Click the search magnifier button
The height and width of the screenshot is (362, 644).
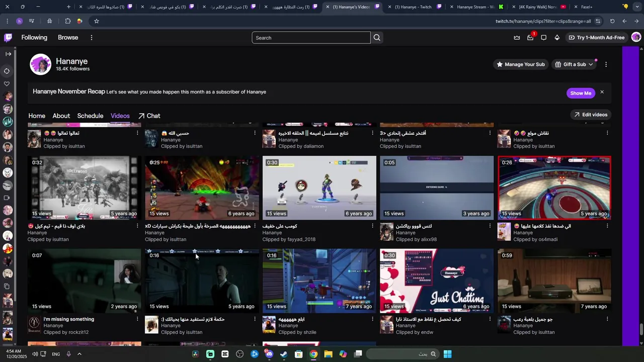point(377,38)
